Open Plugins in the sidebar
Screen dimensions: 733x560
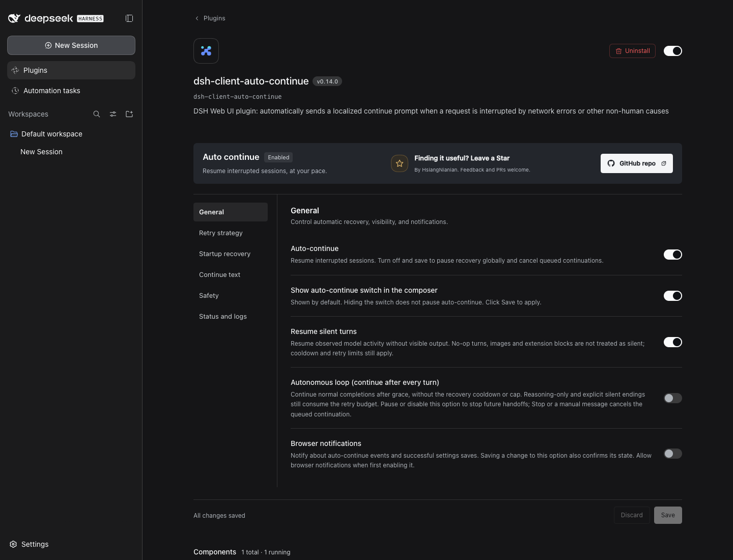[x=71, y=70]
